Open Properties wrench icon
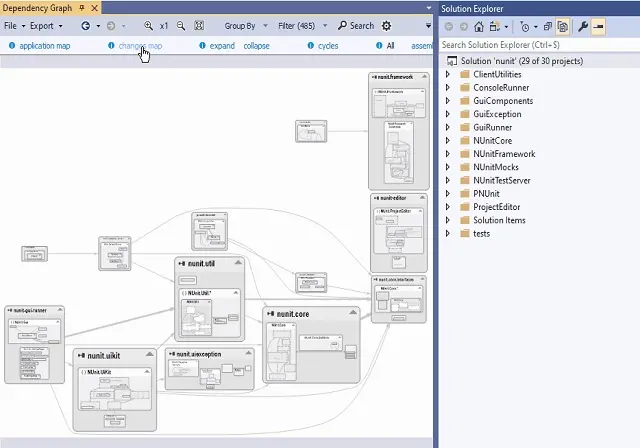640x448 pixels. [583, 26]
